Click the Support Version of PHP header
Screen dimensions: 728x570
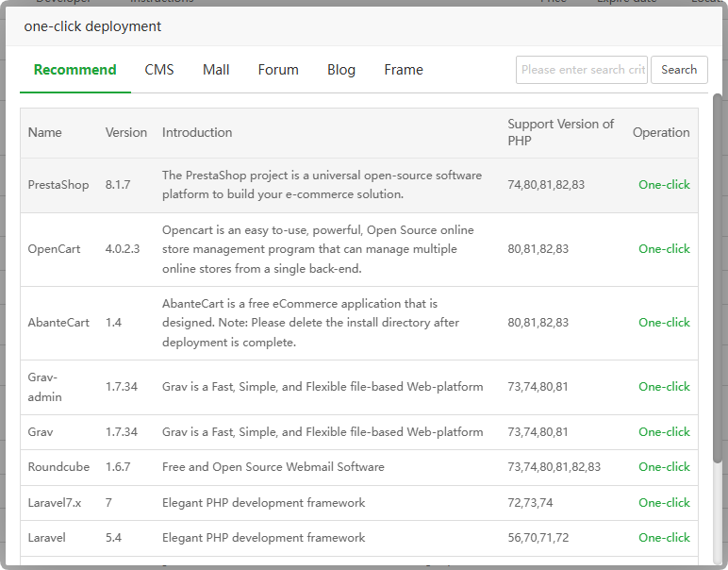click(x=560, y=132)
